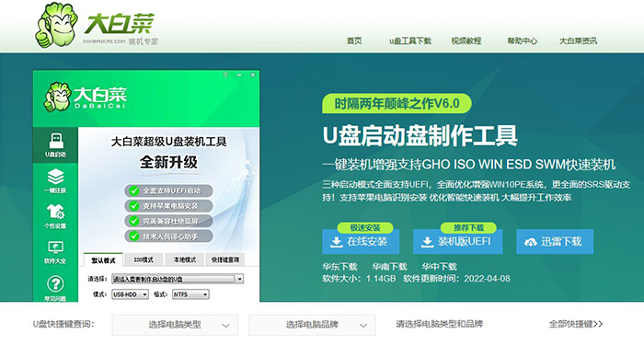Click the 推荐下载 label tag
The height and width of the screenshot is (345, 644).
coord(468,227)
